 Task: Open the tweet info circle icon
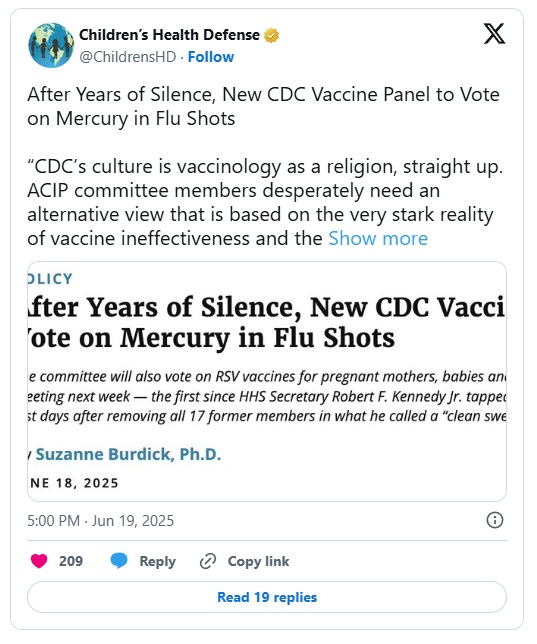(495, 520)
